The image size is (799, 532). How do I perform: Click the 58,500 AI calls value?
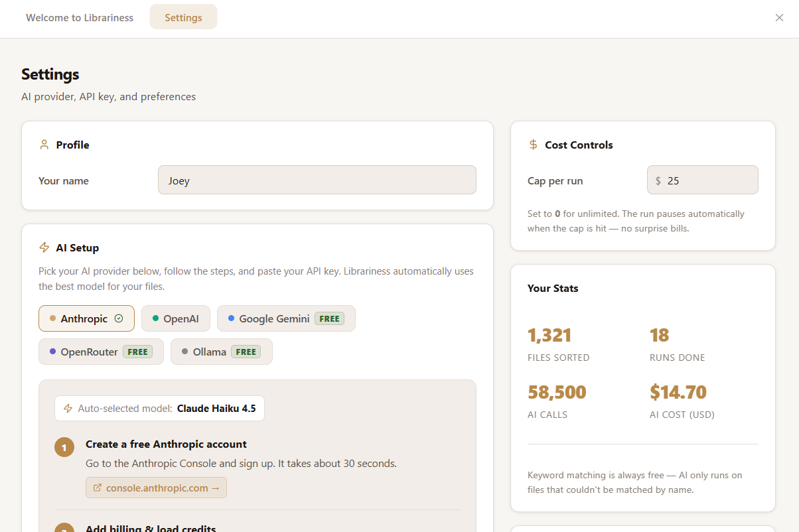coord(557,392)
